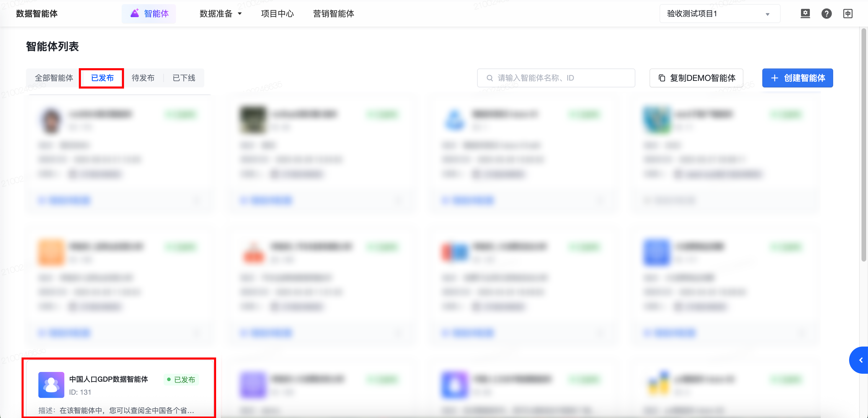Open 项目中心 in top navigation
868x418 pixels.
[277, 14]
